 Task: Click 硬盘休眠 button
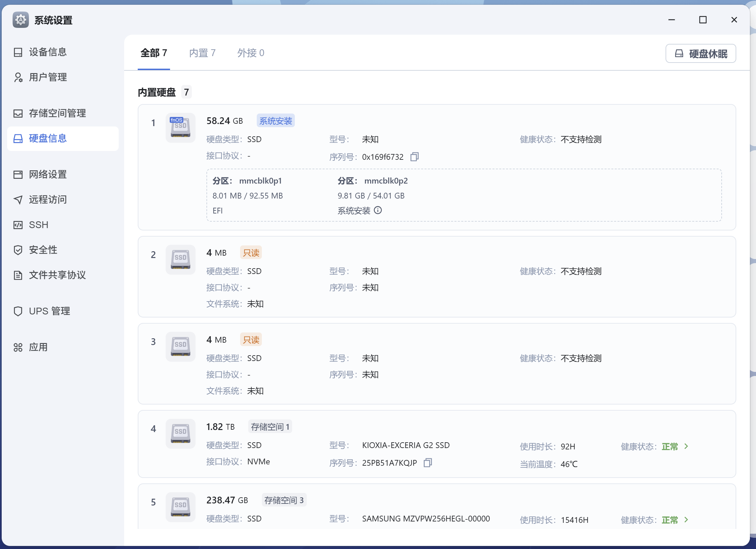701,53
